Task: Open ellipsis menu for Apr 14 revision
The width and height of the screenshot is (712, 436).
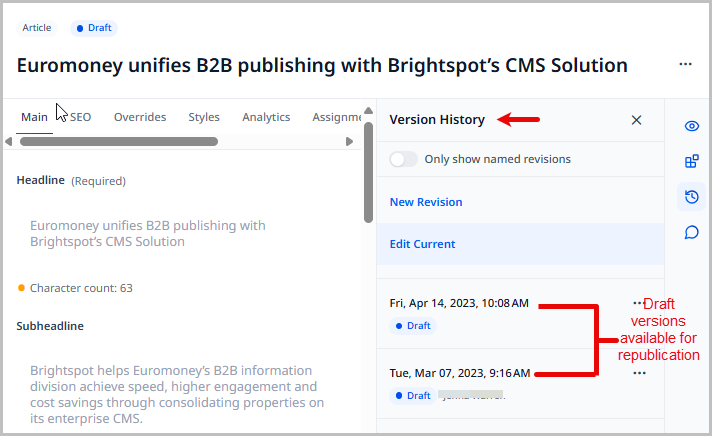Action: point(638,302)
